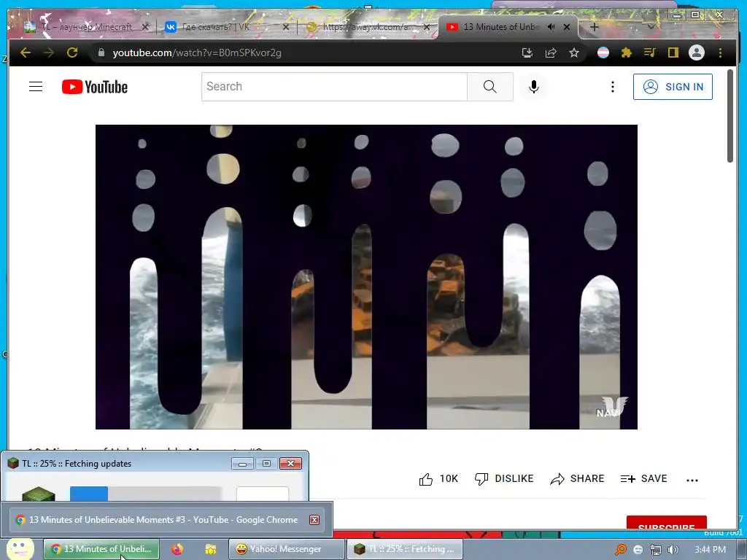Focus the YouTube search box
This screenshot has width=747, height=560.
click(334, 87)
